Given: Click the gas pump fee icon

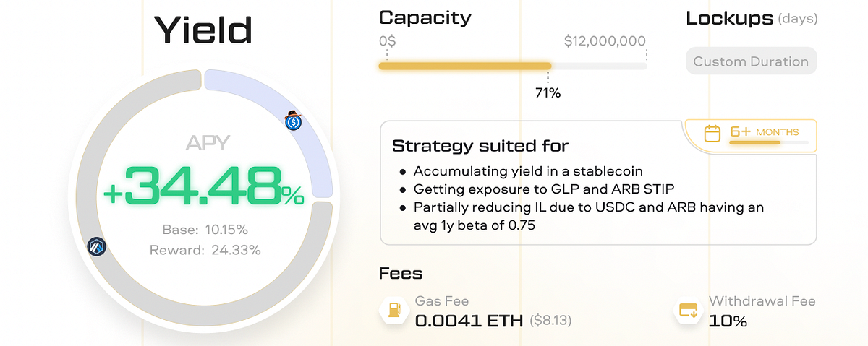Looking at the screenshot, I should tap(393, 311).
